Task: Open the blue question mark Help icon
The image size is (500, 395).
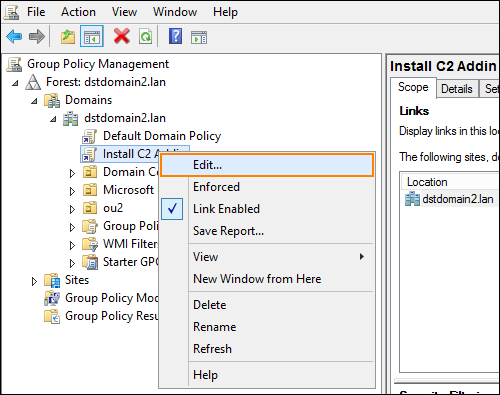Action: tap(175, 36)
